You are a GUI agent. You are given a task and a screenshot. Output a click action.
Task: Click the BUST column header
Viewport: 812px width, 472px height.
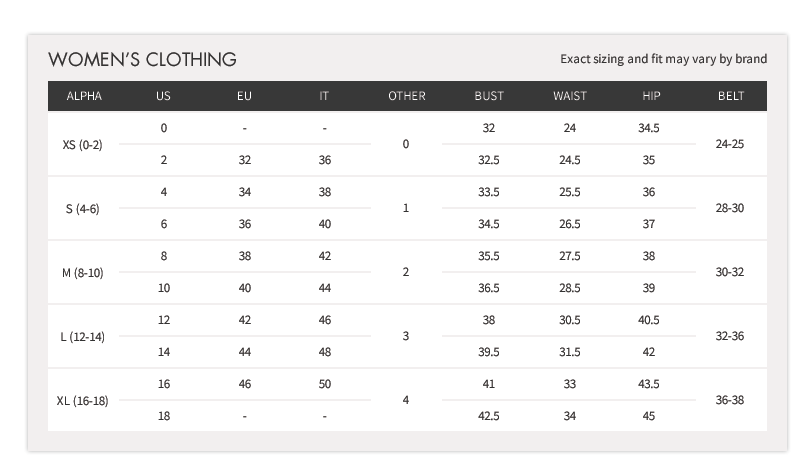489,96
